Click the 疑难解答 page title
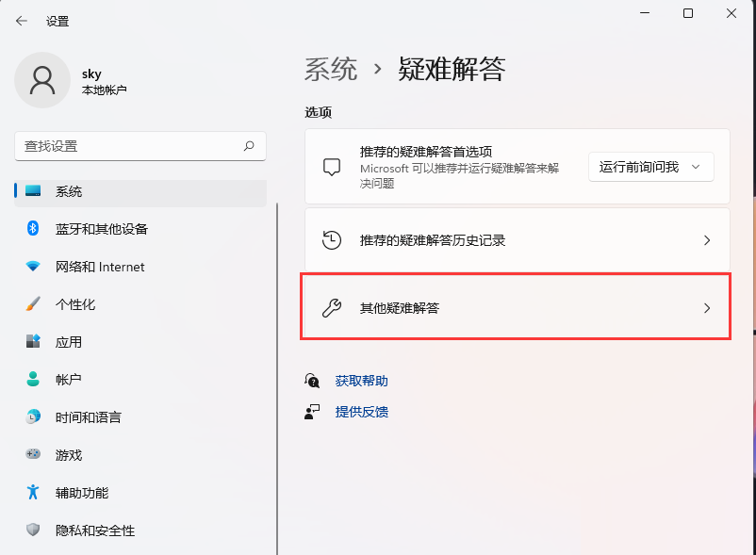Viewport: 756px width, 555px height. coord(452,69)
